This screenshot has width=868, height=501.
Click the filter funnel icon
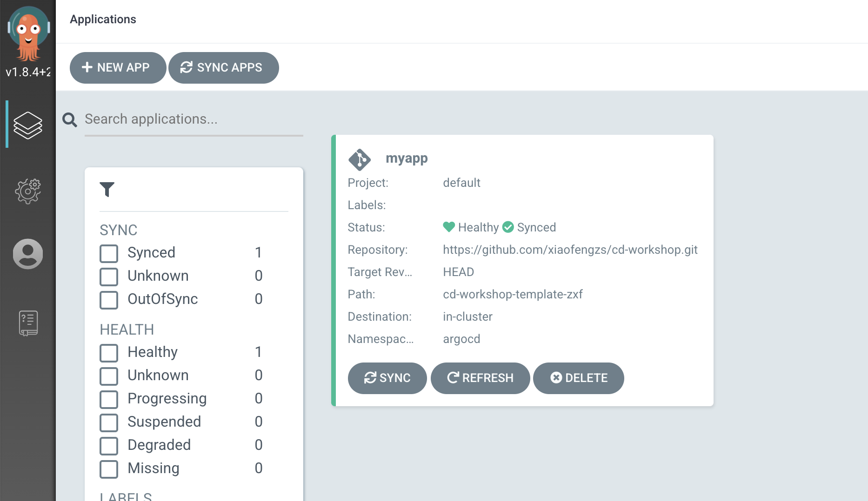[107, 189]
